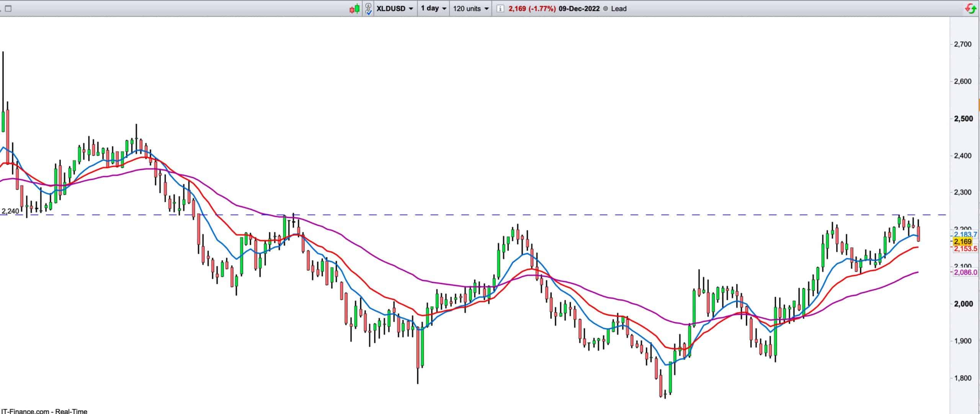Click the IT-Finance.com Real-Time label
Viewport: 980px width, 414px height.
pos(44,411)
